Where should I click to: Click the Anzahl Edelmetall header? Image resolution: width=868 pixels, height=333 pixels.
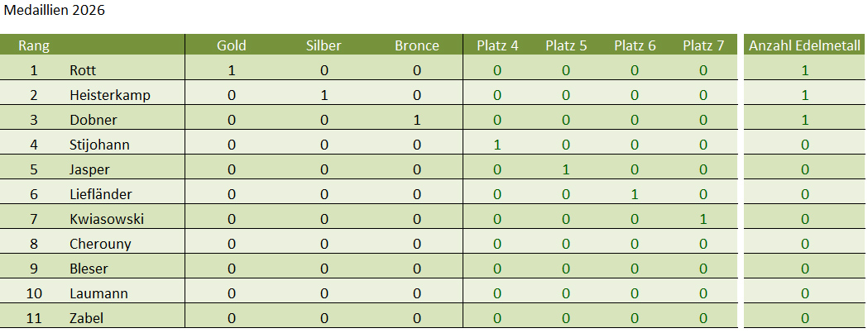coord(804,45)
